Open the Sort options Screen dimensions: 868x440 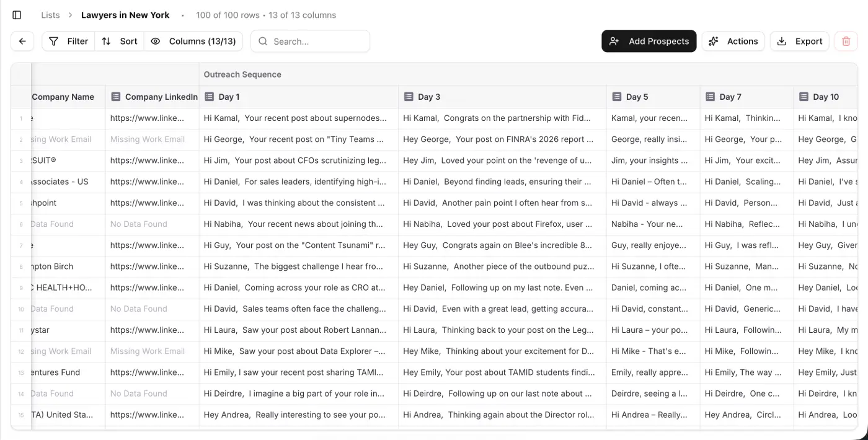click(120, 42)
